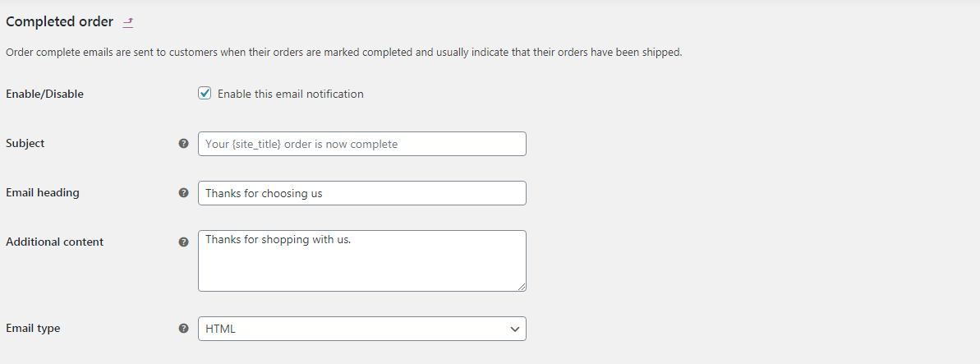Uncheck the Enable this email notification checkbox
The image size is (980, 364).
205,94
